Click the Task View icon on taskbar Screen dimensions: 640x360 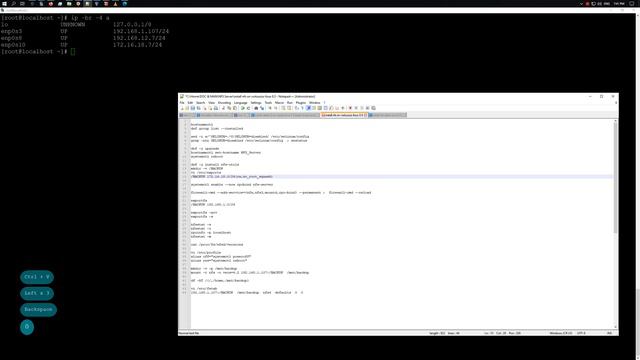pos(22,3)
